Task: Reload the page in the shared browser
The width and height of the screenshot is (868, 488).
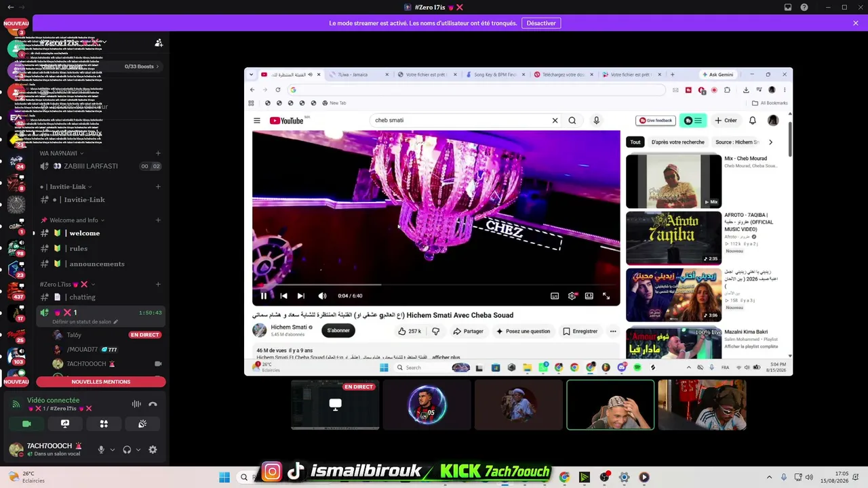Action: pyautogui.click(x=278, y=89)
